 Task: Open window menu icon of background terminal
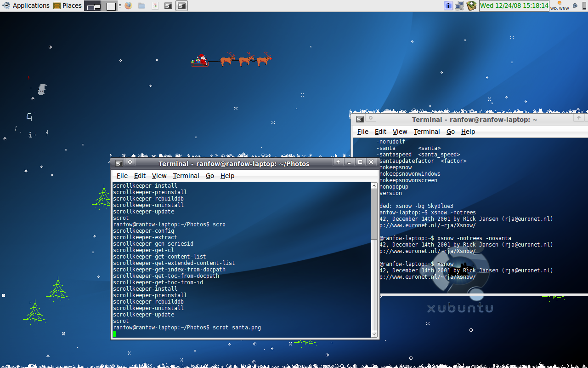pos(360,119)
